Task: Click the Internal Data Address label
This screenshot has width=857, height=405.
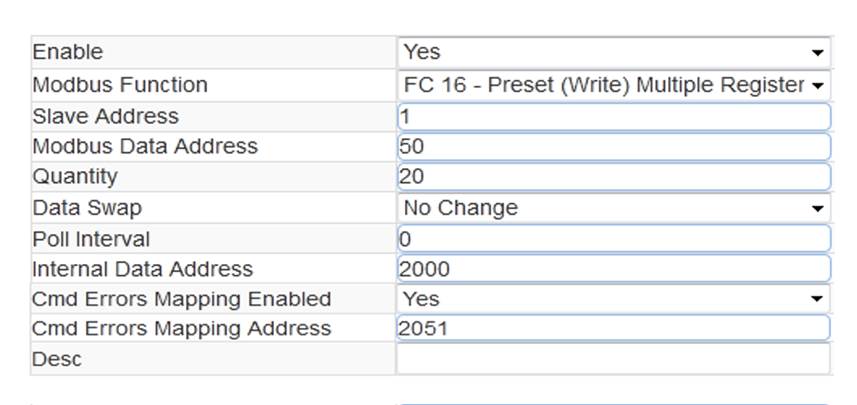Action: pyautogui.click(x=143, y=269)
